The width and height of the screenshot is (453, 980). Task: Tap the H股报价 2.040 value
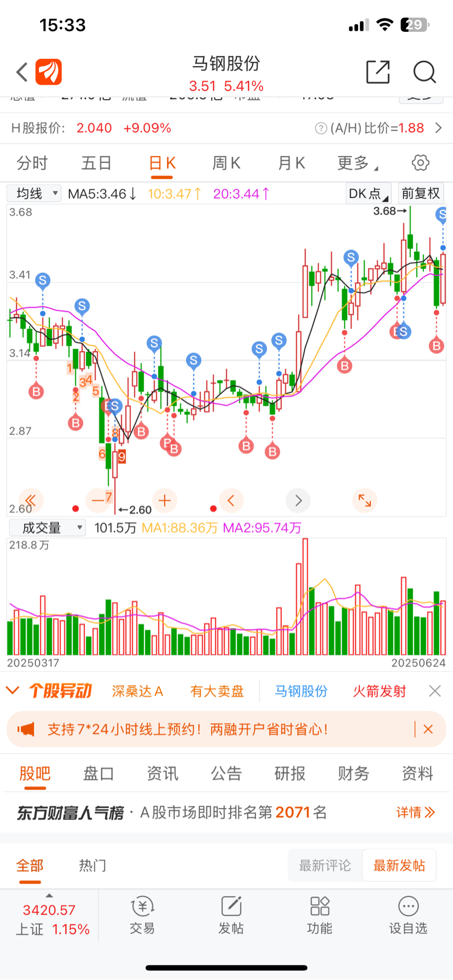coord(94,128)
